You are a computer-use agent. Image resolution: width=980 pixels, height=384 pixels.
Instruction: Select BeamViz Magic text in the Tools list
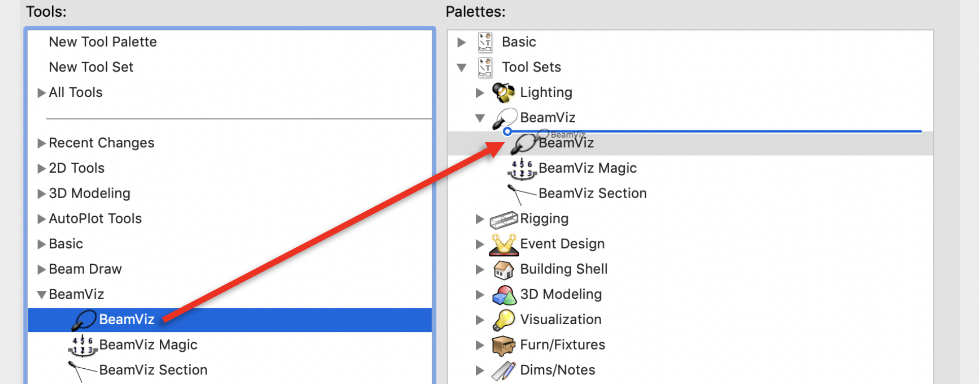[148, 345]
